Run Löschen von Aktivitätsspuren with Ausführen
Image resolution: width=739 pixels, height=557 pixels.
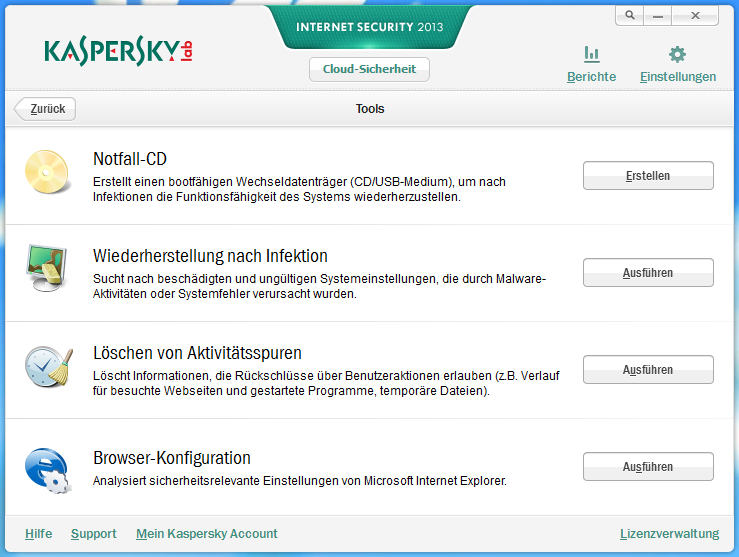pos(648,370)
